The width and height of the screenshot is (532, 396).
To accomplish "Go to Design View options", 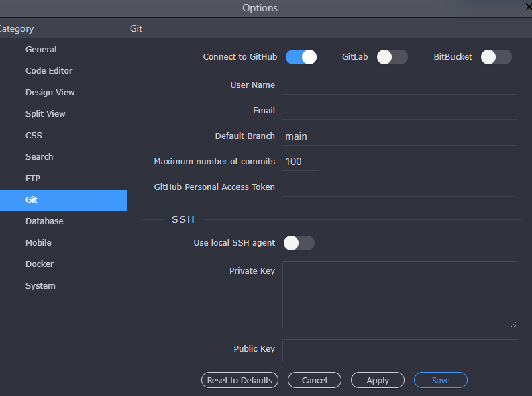I will pyautogui.click(x=50, y=93).
